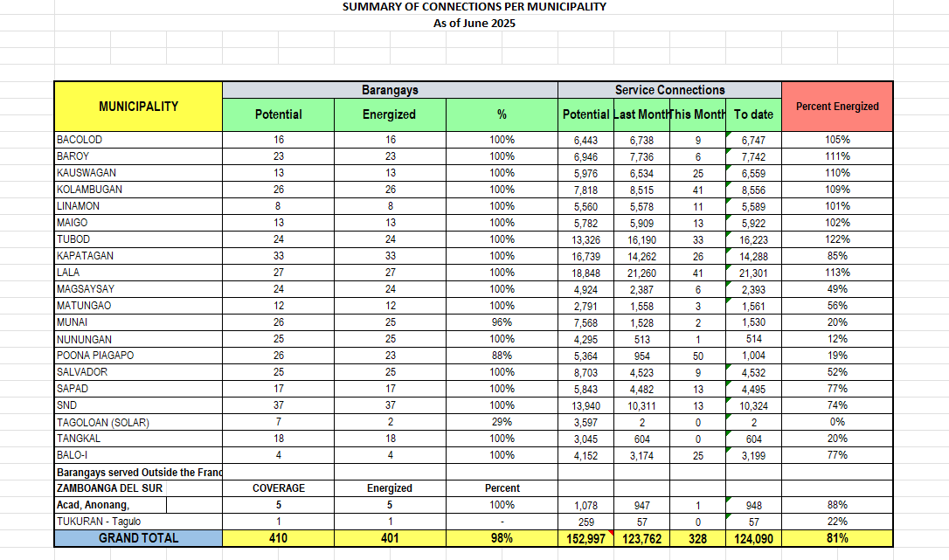Viewport: 949px width, 560px height.
Task: Click the As of June 2025 cell
Action: point(474,24)
